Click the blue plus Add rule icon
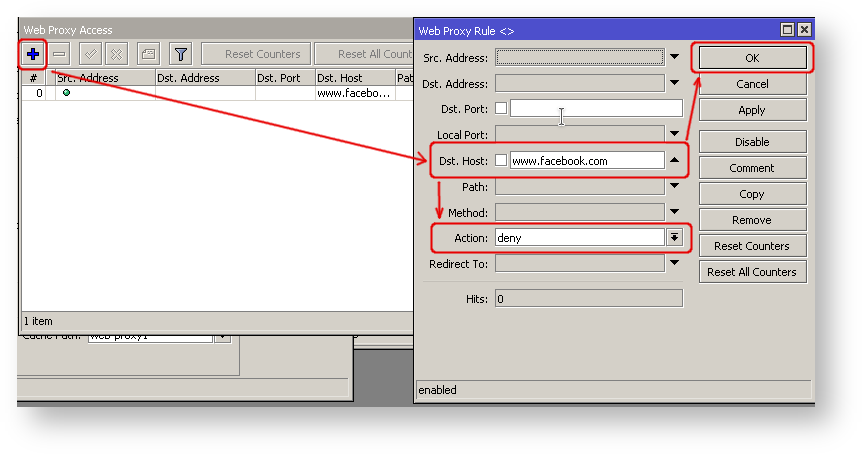This screenshot has height=455, width=863. (33, 54)
